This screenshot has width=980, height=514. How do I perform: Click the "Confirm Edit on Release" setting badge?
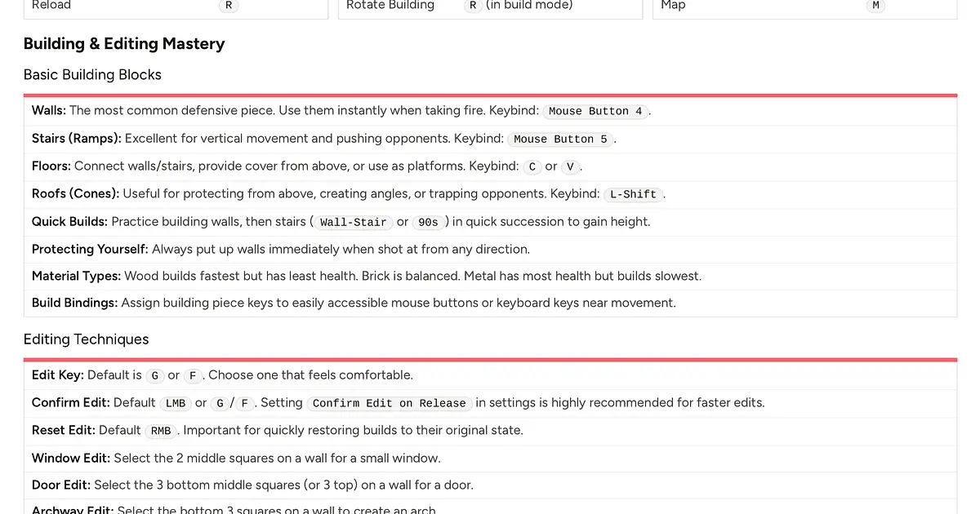tap(389, 403)
